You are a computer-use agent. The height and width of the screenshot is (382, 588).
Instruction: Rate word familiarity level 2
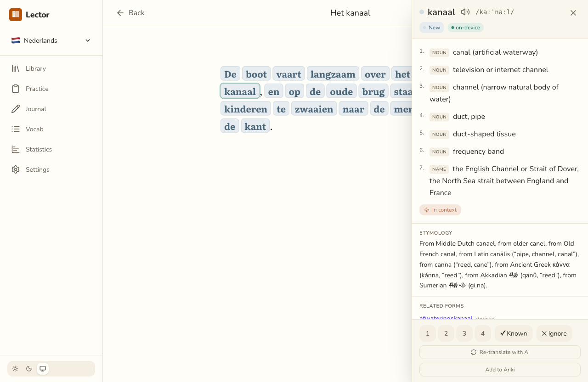[x=446, y=333]
